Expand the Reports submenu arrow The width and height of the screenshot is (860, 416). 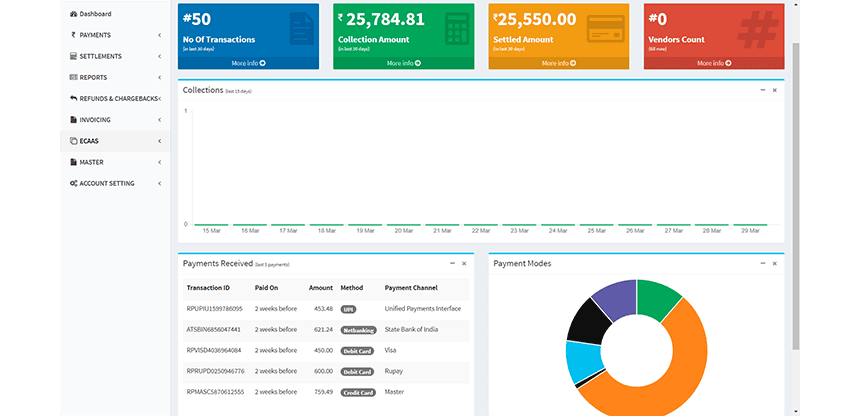(160, 77)
